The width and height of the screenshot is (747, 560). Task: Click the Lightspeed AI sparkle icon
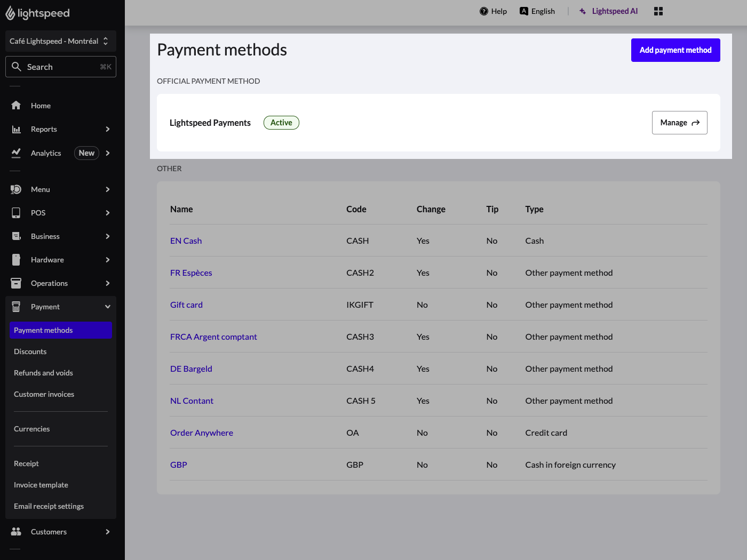(582, 11)
